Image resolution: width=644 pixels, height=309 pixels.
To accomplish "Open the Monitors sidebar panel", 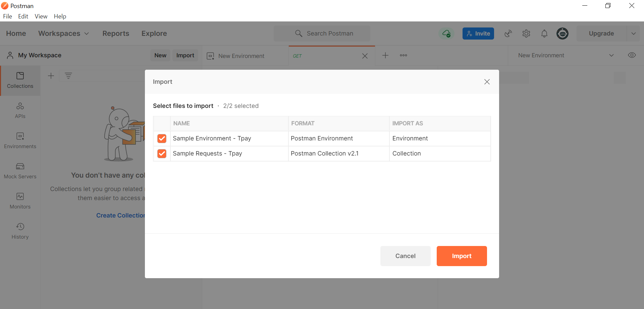I will pos(20,201).
